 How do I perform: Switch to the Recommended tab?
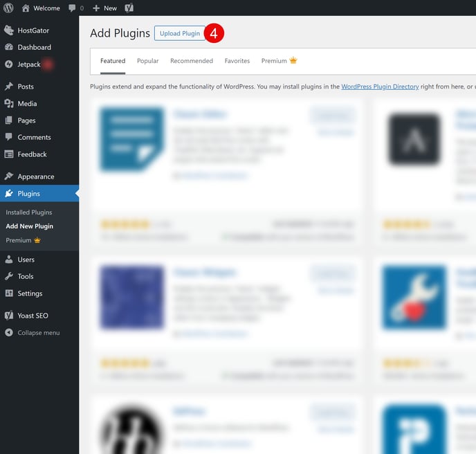[x=192, y=61]
